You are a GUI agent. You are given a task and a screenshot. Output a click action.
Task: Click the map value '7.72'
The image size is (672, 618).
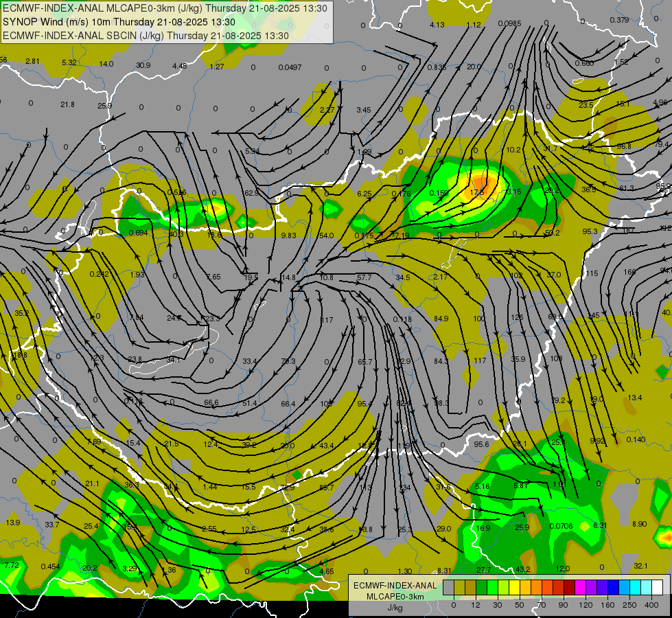(x=12, y=565)
